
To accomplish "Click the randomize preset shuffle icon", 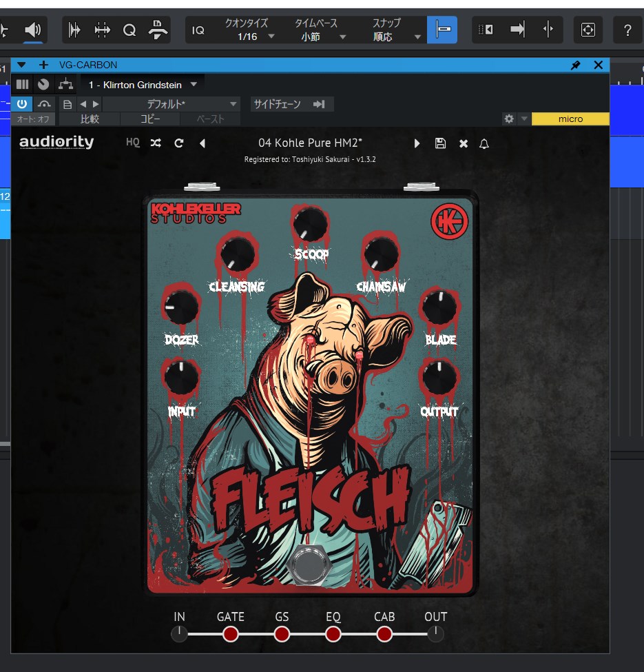I will click(x=156, y=143).
